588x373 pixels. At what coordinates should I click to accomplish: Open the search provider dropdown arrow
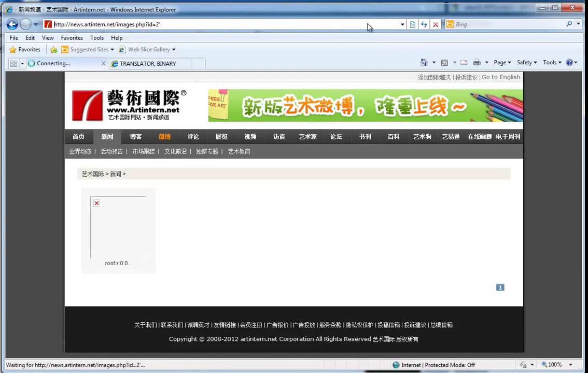pos(578,24)
